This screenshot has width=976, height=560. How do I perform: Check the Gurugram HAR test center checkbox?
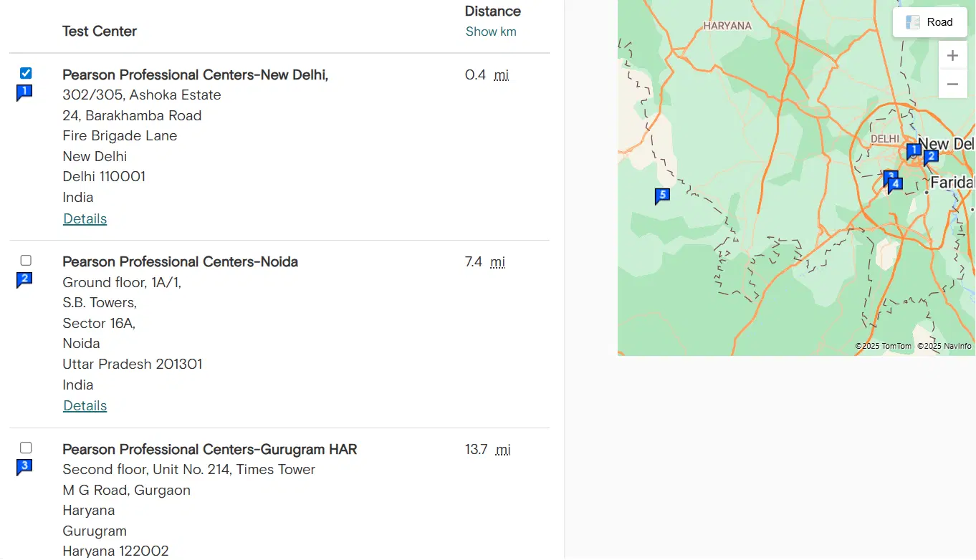click(26, 448)
